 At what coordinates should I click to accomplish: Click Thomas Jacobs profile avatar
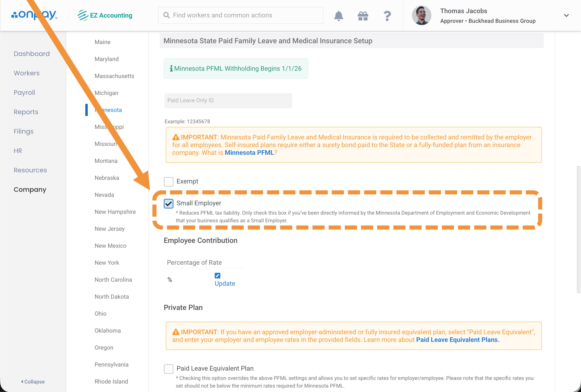[421, 16]
